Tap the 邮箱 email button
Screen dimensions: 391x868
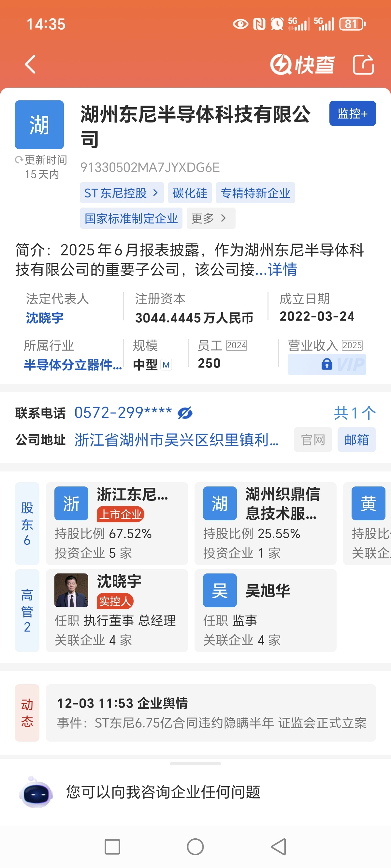pyautogui.click(x=356, y=440)
